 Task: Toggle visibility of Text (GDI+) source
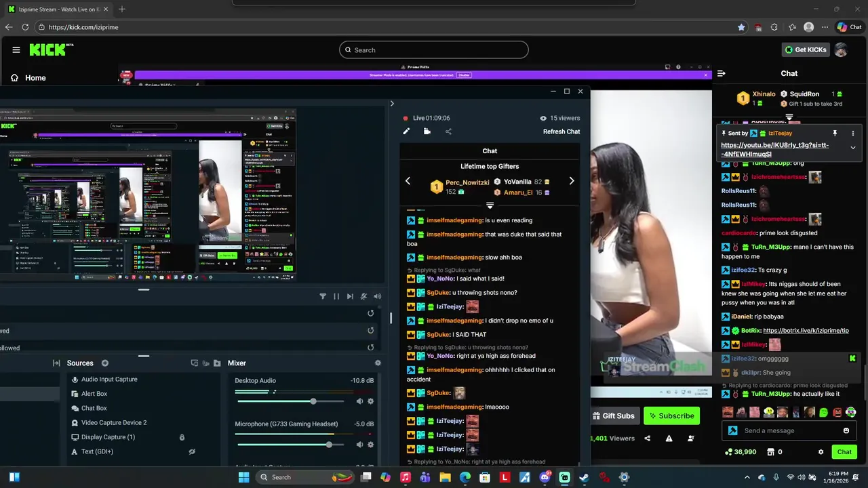point(192,451)
